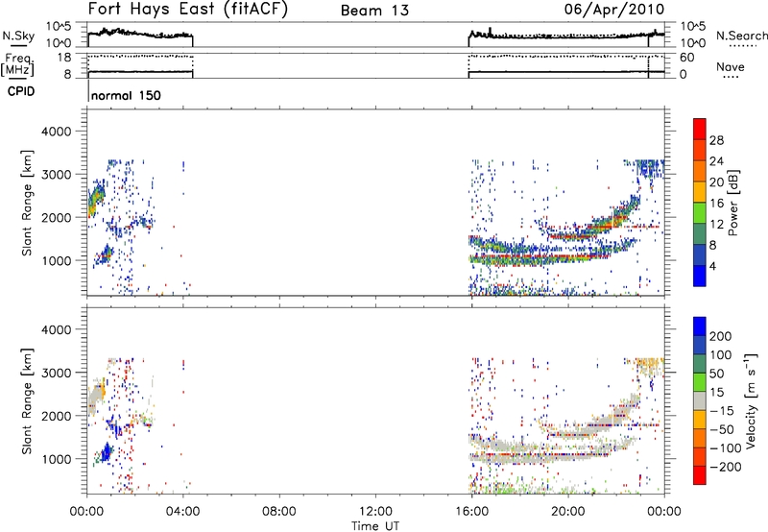Click 'Slant Range [km]' label of velocity panel
Image resolution: width=768 pixels, height=532 pixels.
[27, 401]
